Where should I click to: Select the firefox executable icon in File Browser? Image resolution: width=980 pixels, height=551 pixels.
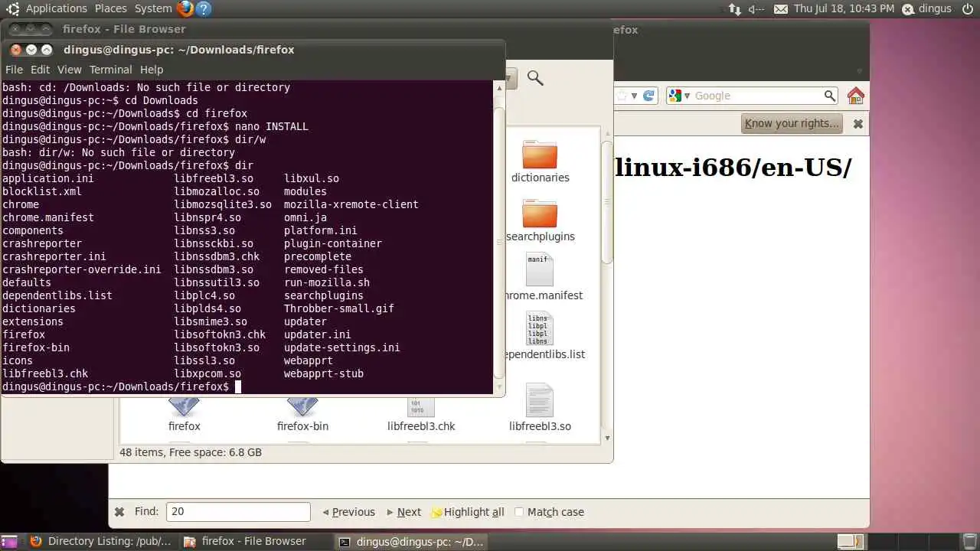(x=184, y=406)
